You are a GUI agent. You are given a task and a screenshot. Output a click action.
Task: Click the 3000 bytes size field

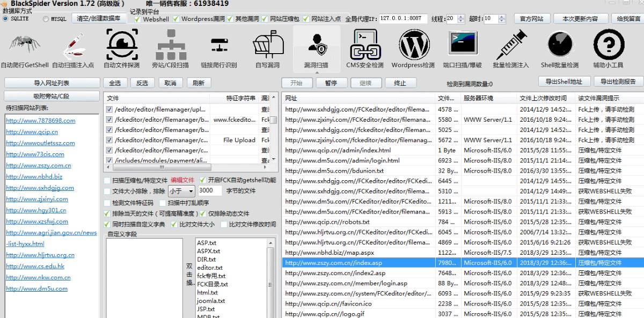pyautogui.click(x=210, y=191)
